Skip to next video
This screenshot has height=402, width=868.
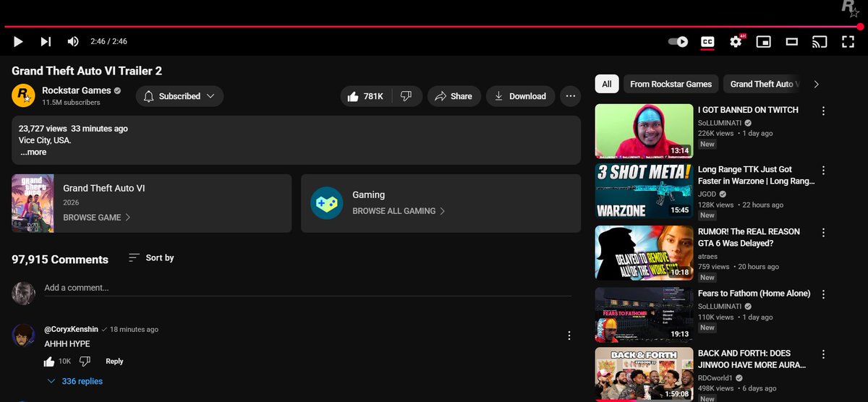tap(46, 42)
